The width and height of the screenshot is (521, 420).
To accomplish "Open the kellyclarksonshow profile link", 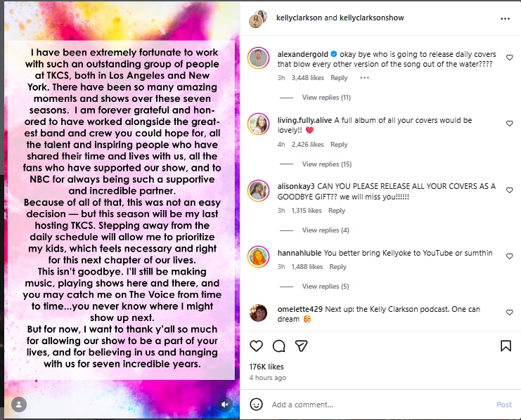I will 373,18.
